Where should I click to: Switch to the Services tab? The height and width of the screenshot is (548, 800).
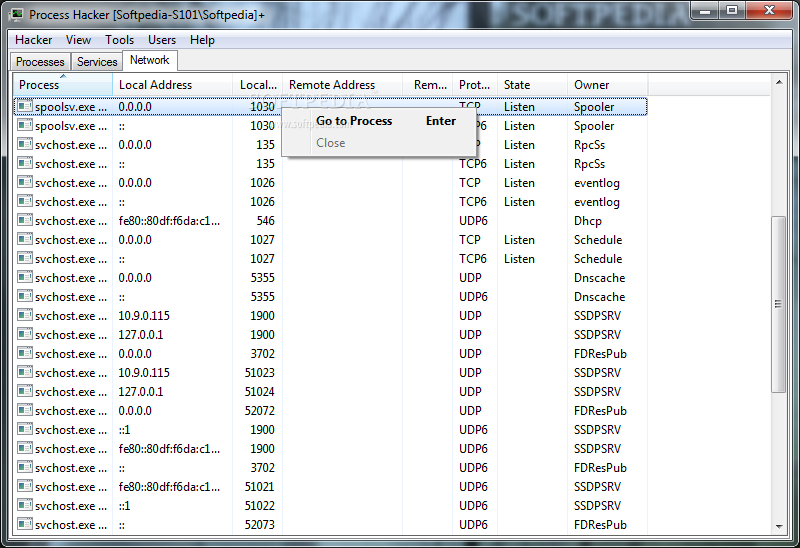point(97,62)
